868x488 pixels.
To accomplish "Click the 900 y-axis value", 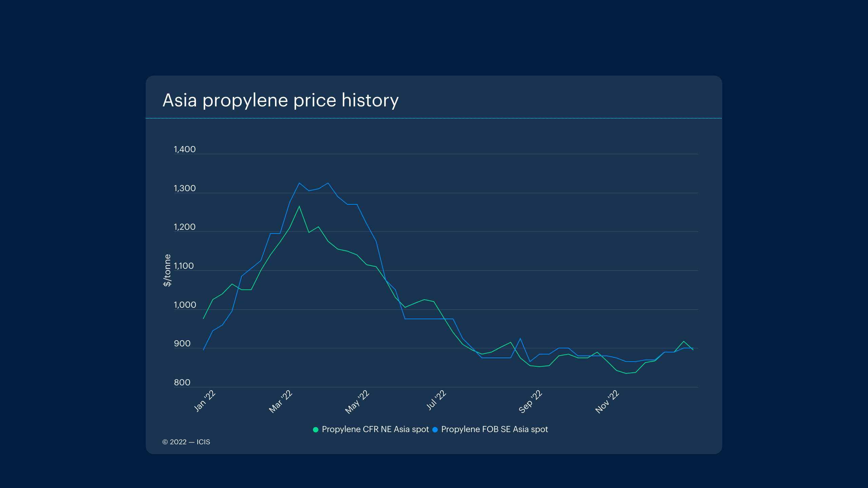I will [182, 344].
